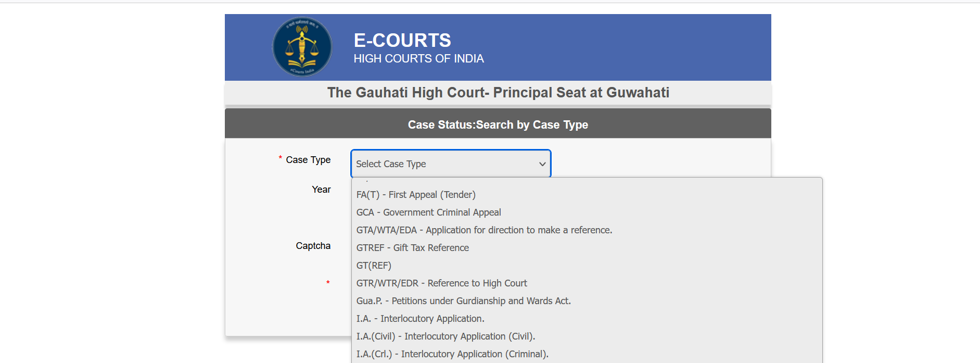Select I.A. - Interlocutory Application
This screenshot has height=363, width=980.
click(x=420, y=319)
